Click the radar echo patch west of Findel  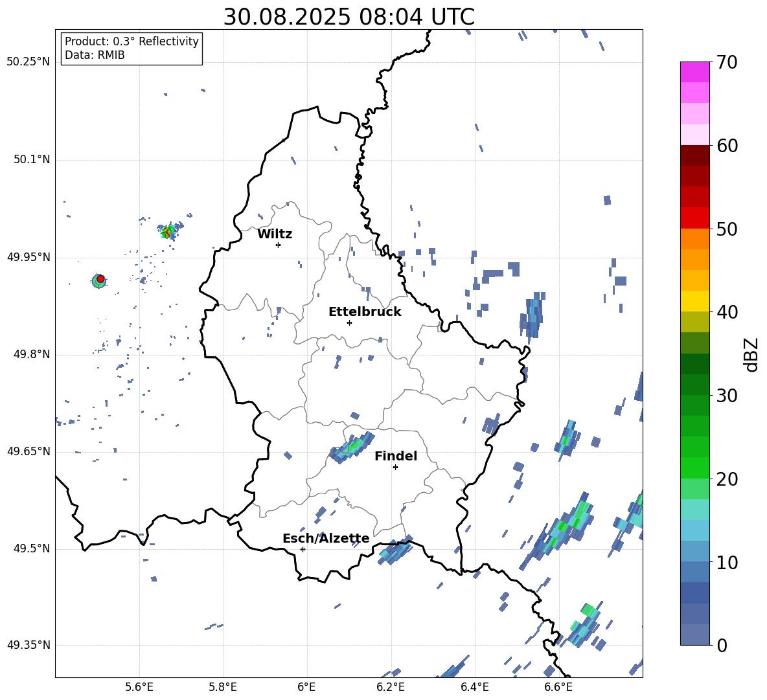[352, 447]
